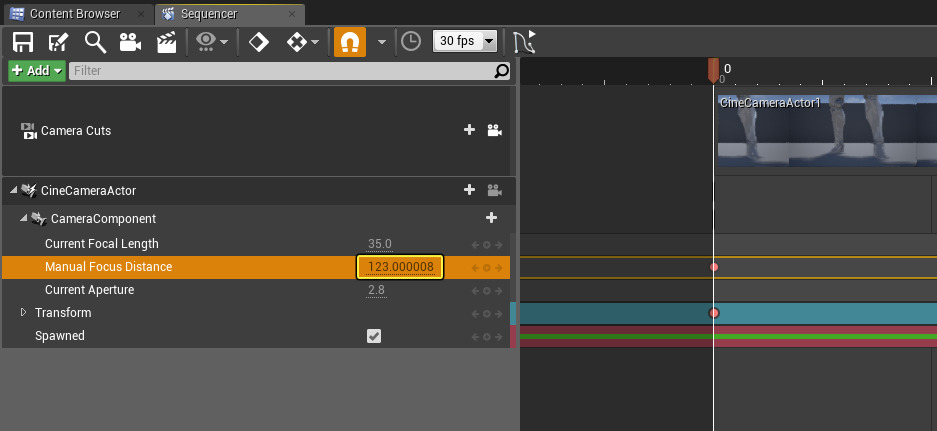937x431 pixels.
Task: Click the Manual Focus Distance value 123.000008
Action: [x=400, y=267]
